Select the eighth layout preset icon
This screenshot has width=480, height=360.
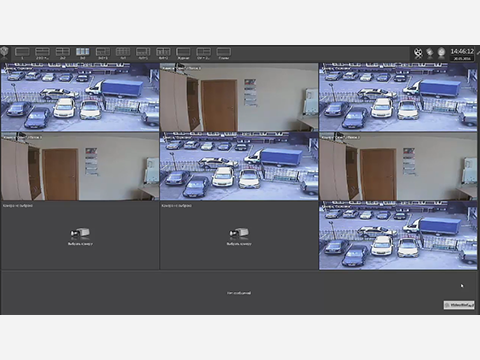pos(163,53)
